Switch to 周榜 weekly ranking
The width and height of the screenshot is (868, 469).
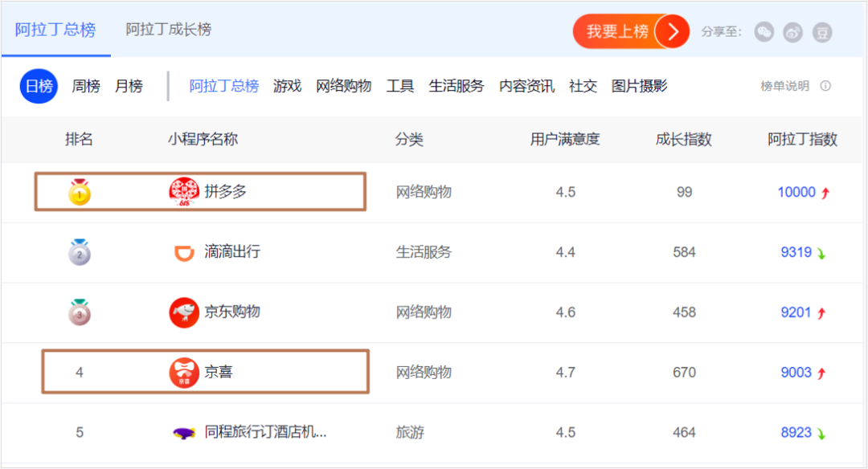pyautogui.click(x=86, y=86)
